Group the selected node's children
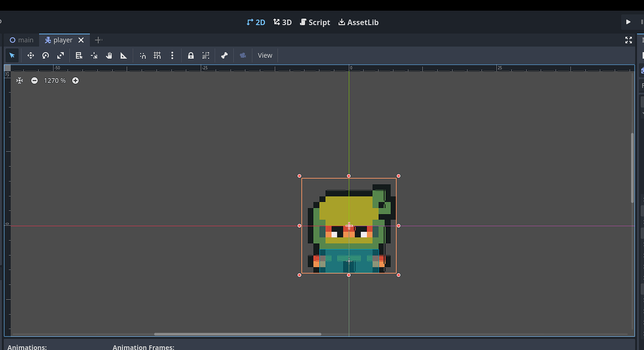This screenshot has height=350, width=644. (x=206, y=56)
